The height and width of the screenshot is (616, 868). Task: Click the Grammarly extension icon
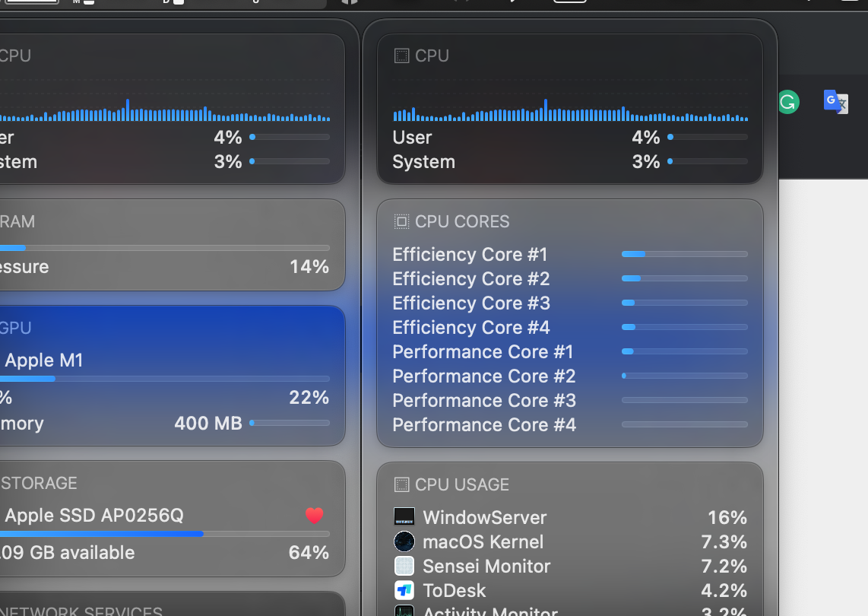tap(788, 102)
